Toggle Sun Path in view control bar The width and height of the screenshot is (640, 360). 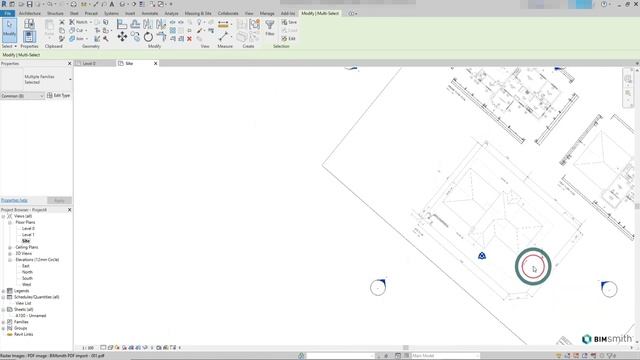click(117, 348)
